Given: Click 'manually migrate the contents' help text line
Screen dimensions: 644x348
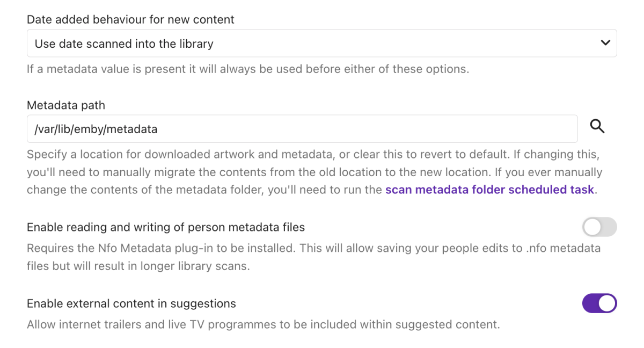Looking at the screenshot, I should (x=314, y=172).
